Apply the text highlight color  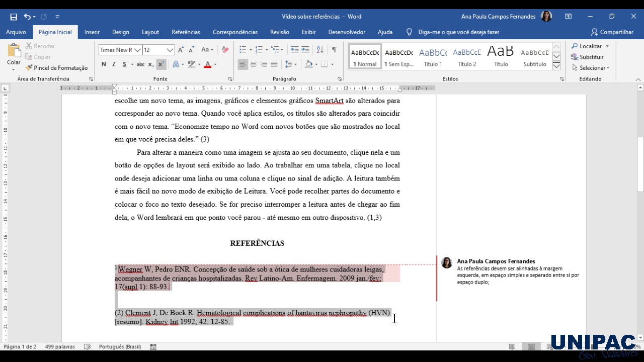coord(191,64)
